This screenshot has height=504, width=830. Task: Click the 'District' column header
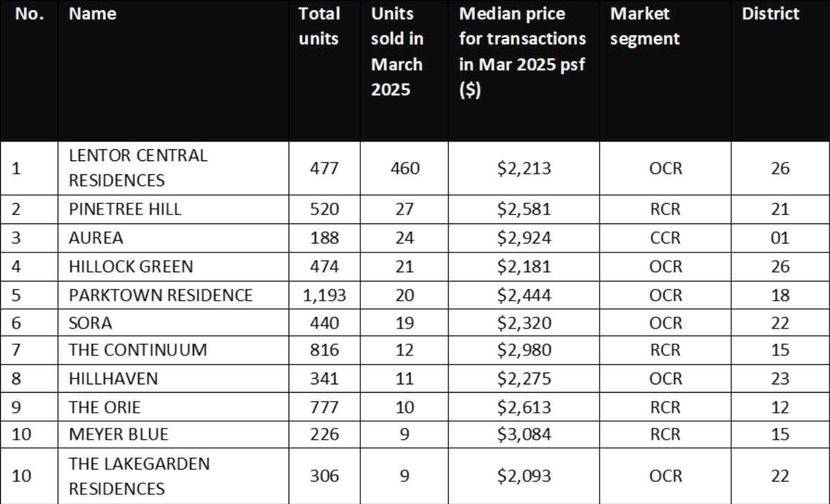771,14
